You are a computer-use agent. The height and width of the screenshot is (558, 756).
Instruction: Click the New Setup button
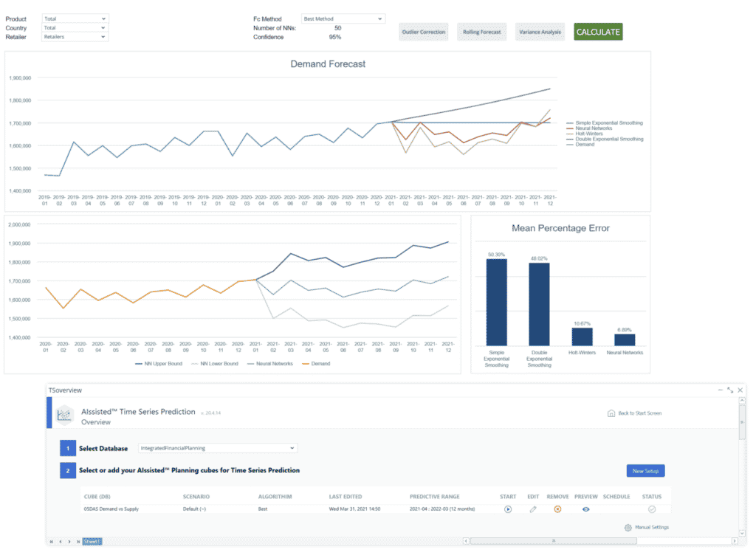pos(645,471)
